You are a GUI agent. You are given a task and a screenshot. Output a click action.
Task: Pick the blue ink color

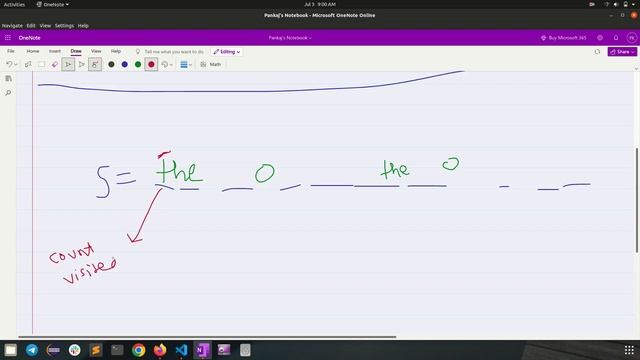[124, 64]
